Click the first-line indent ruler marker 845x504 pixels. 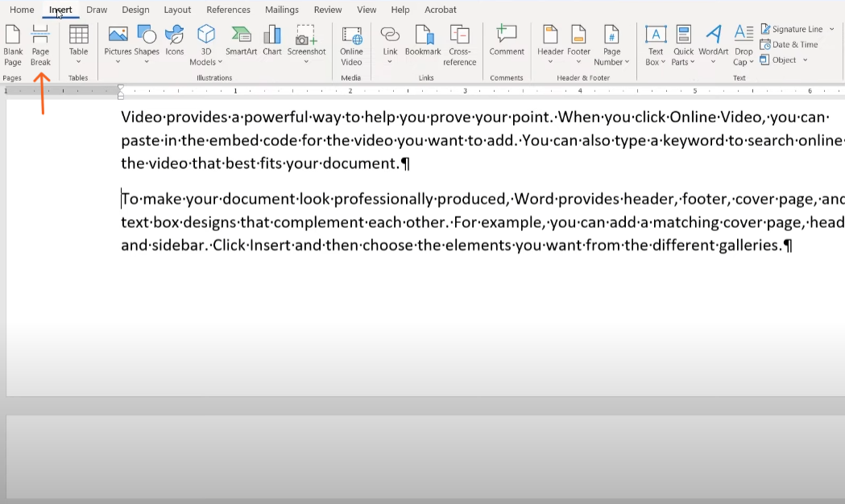(121, 87)
